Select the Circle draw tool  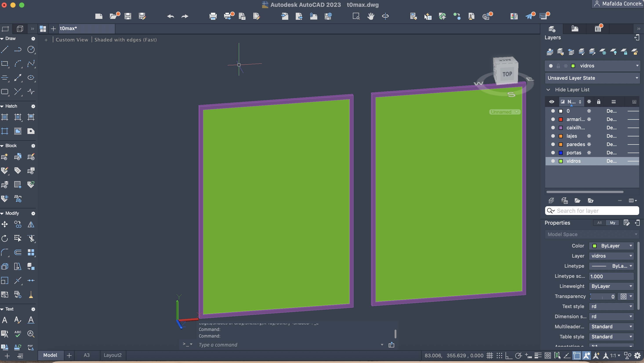click(x=31, y=49)
